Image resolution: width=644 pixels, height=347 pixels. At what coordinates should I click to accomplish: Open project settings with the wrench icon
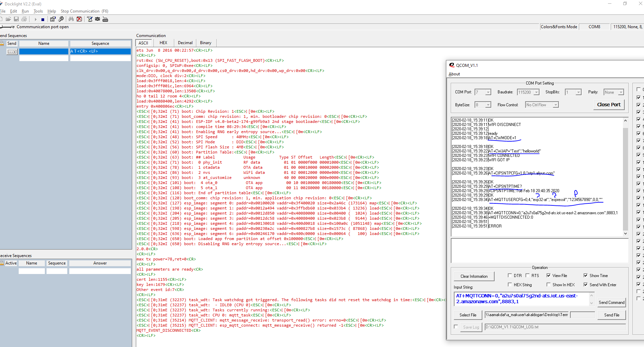(61, 19)
